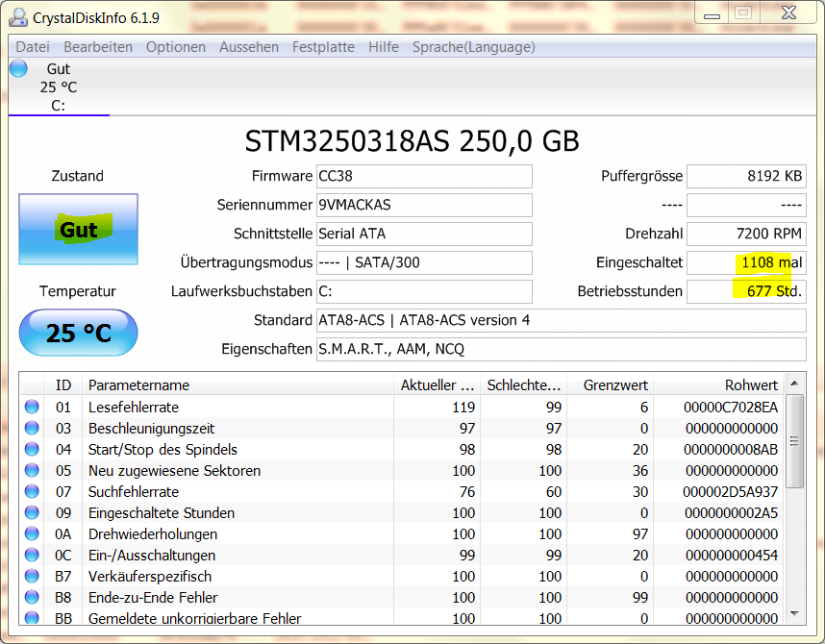Open the Festplatte menu
Image resolution: width=825 pixels, height=644 pixels.
coord(324,47)
